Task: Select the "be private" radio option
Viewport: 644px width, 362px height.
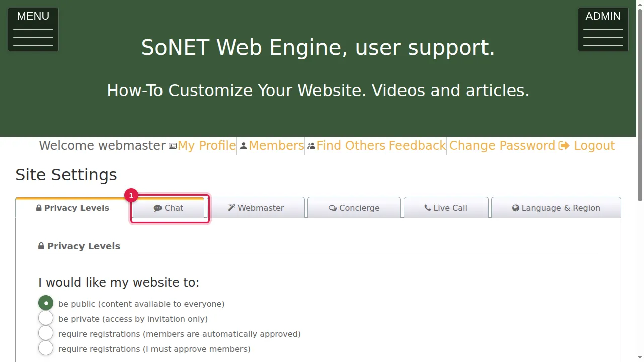Action: coord(46,318)
